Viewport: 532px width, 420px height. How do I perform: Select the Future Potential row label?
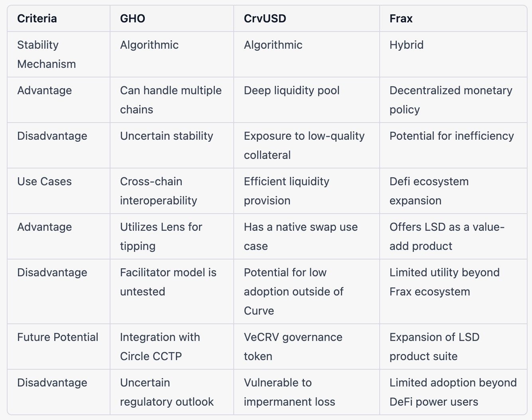pyautogui.click(x=58, y=337)
